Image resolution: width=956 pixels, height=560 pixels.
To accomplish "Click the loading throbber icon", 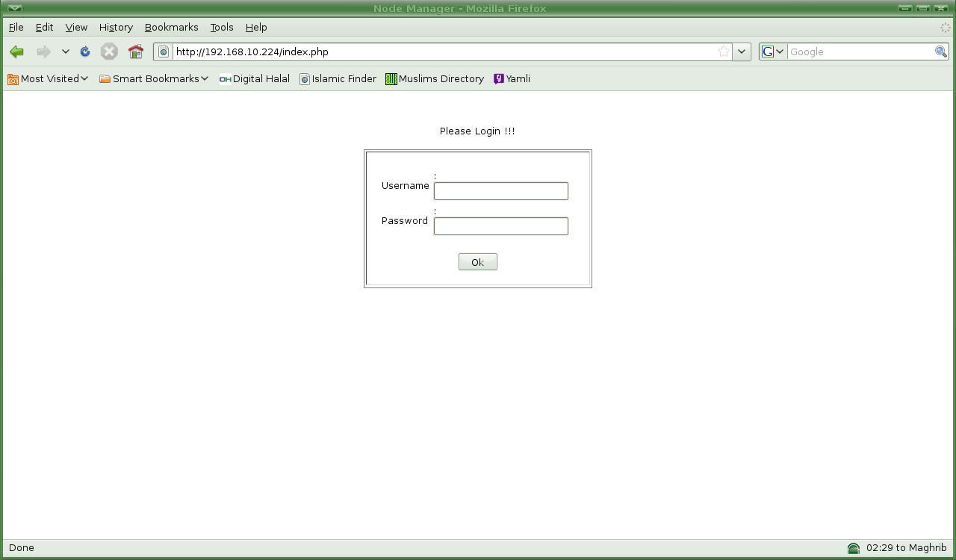I will [x=944, y=28].
